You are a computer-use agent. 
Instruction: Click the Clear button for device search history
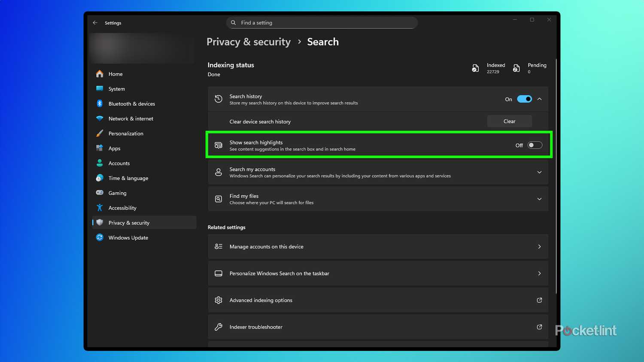tap(509, 121)
